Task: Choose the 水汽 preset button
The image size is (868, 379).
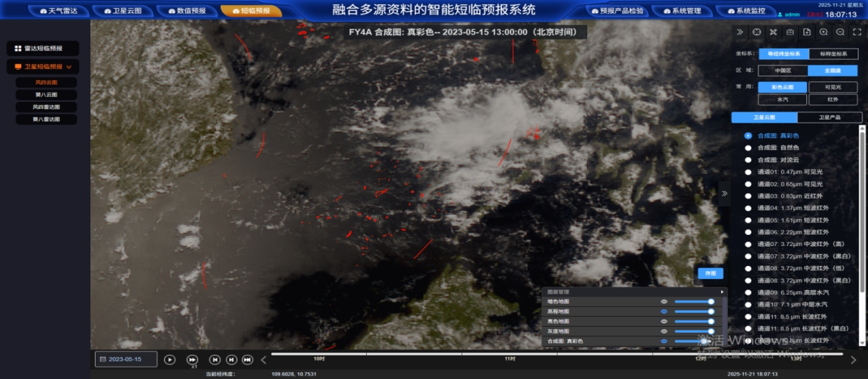Action: [783, 100]
